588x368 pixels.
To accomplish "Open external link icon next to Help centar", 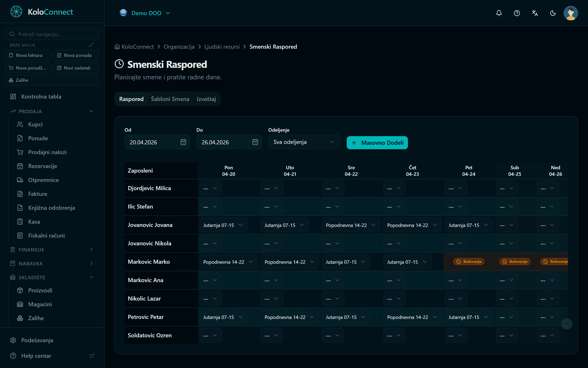I will 92,356.
